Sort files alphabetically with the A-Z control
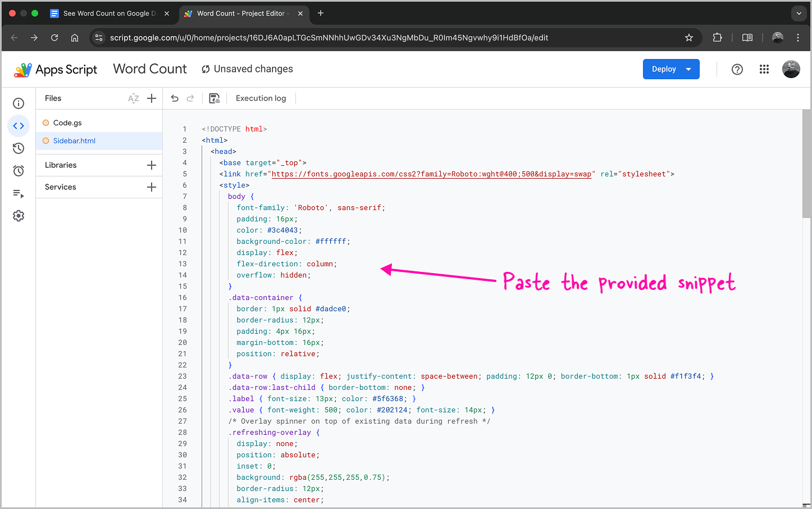Screen dimensions: 812x509 (133, 98)
